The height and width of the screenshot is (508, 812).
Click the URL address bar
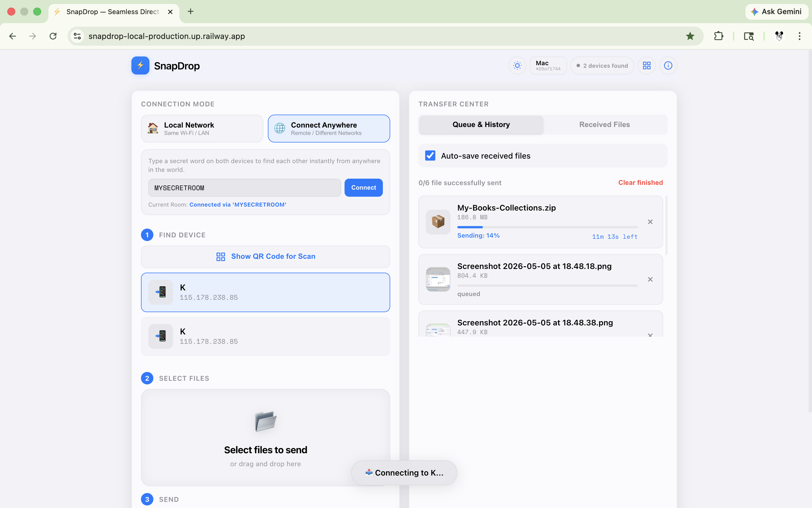tap(385, 36)
